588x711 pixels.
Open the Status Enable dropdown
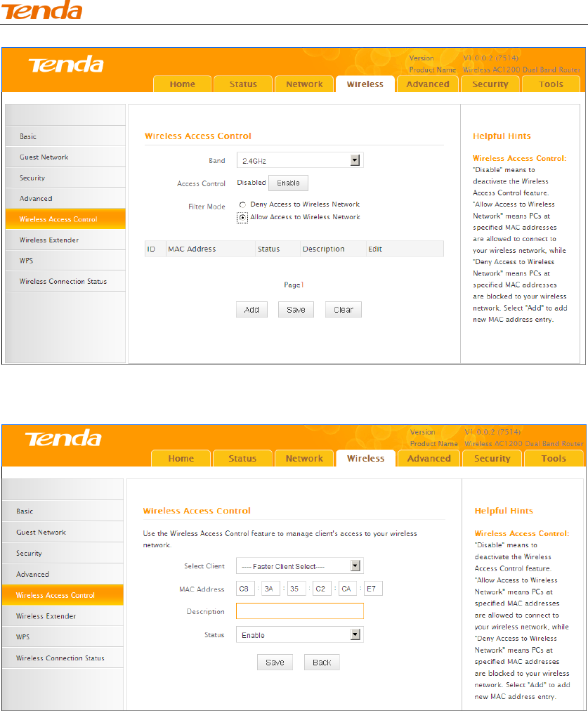300,635
